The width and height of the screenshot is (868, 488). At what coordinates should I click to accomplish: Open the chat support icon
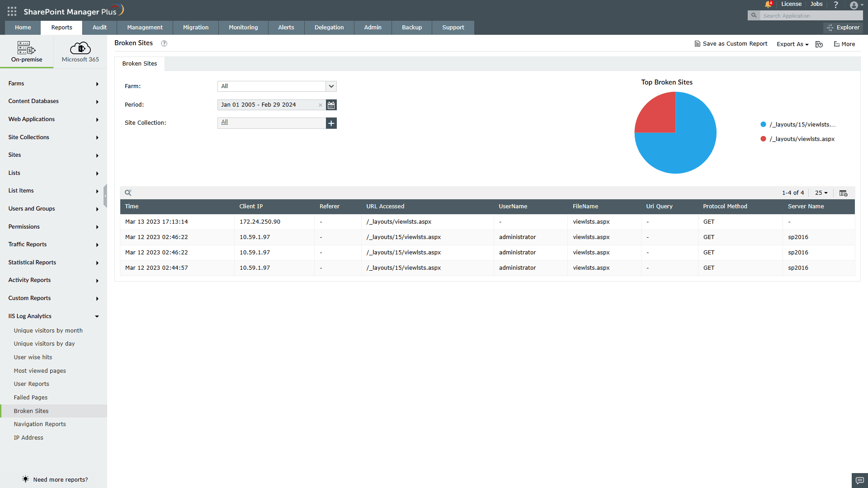(x=859, y=480)
